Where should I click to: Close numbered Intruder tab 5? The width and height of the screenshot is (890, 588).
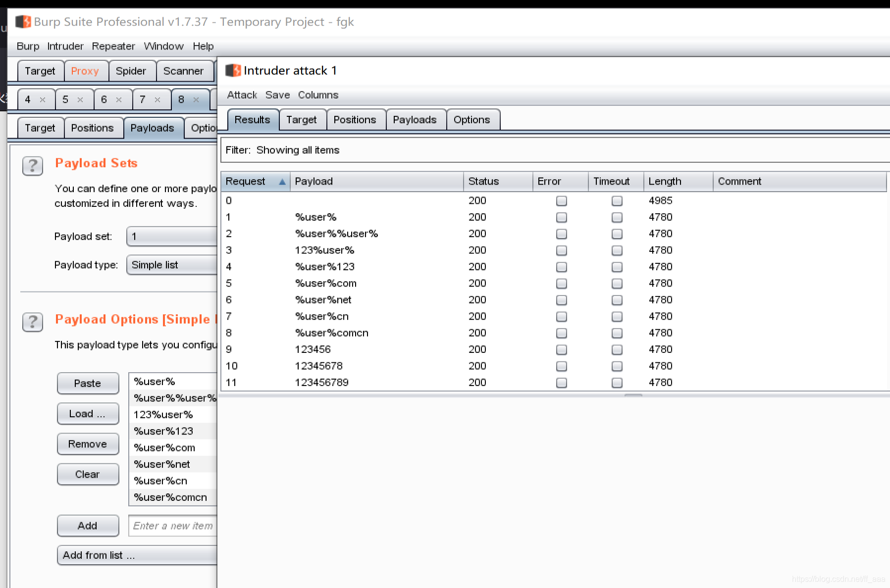(80, 99)
